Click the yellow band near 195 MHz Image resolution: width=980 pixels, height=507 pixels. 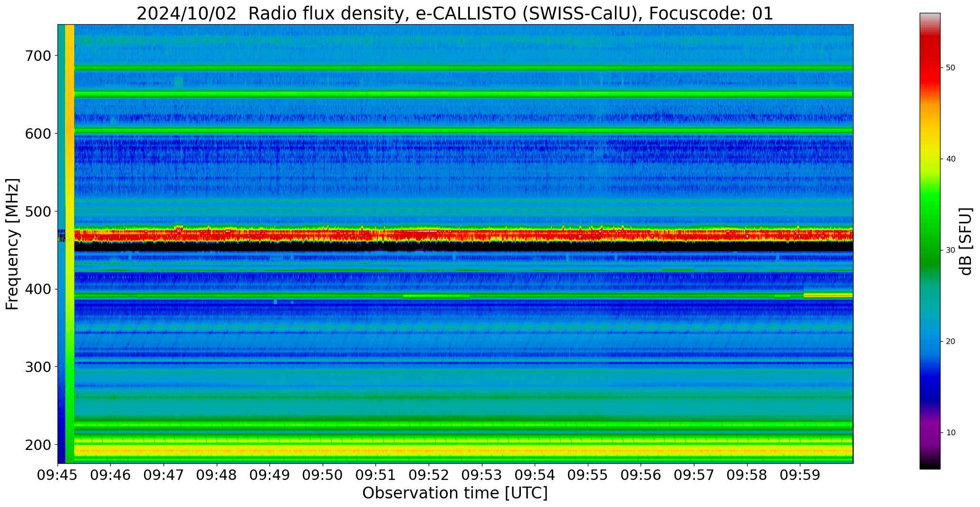463,450
